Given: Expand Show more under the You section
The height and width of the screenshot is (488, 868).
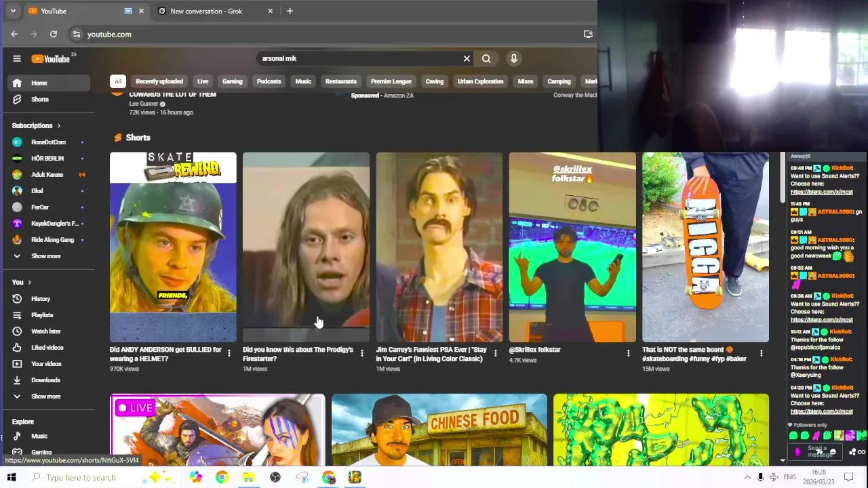Looking at the screenshot, I should point(47,396).
